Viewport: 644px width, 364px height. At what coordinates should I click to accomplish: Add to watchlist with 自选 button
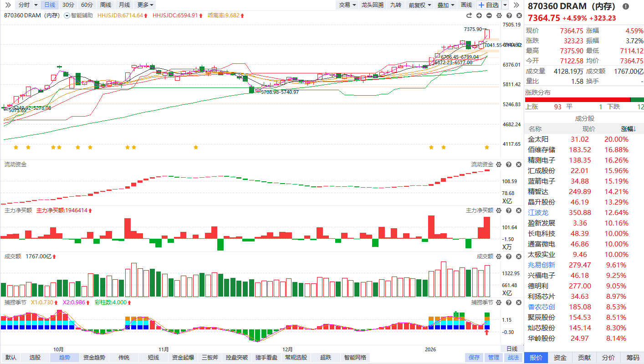point(488,5)
